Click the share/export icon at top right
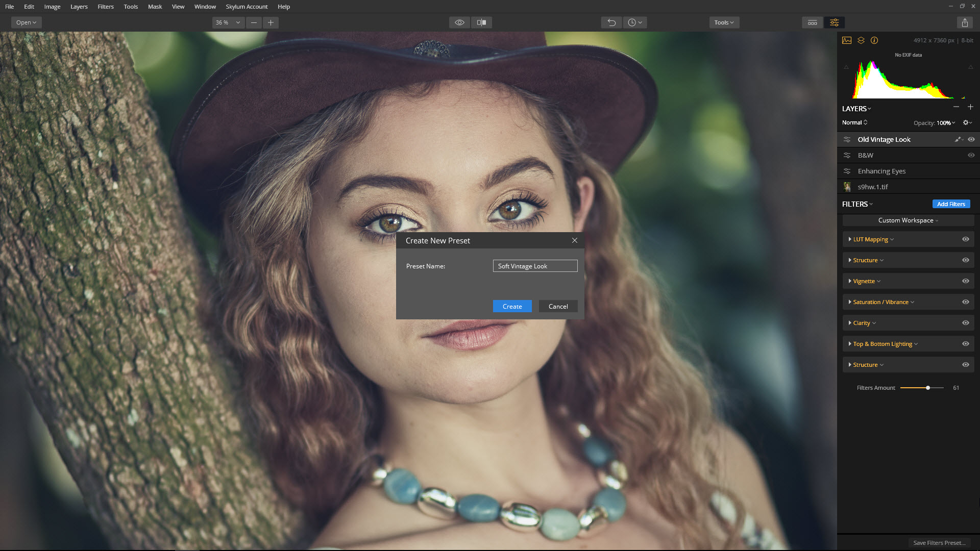This screenshot has height=551, width=980. pos(964,22)
